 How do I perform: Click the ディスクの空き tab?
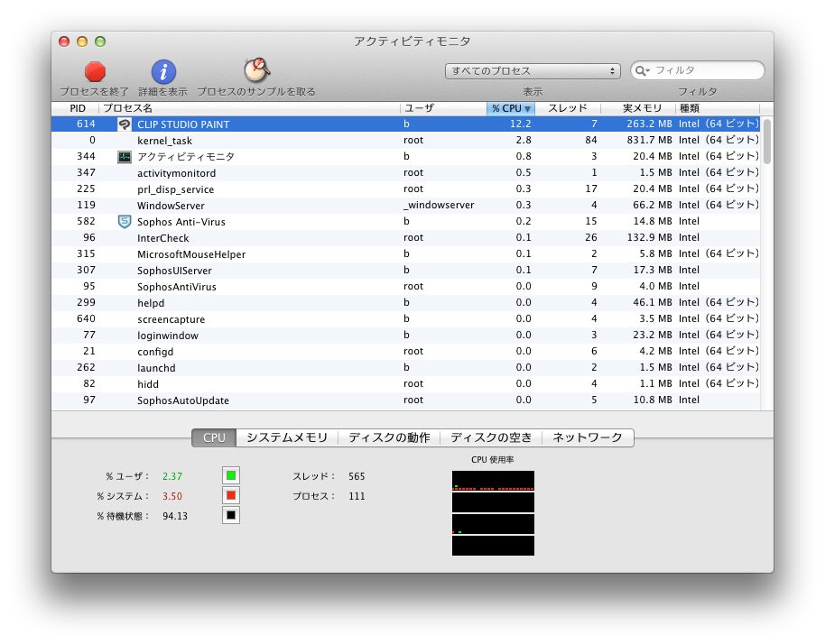click(x=491, y=437)
